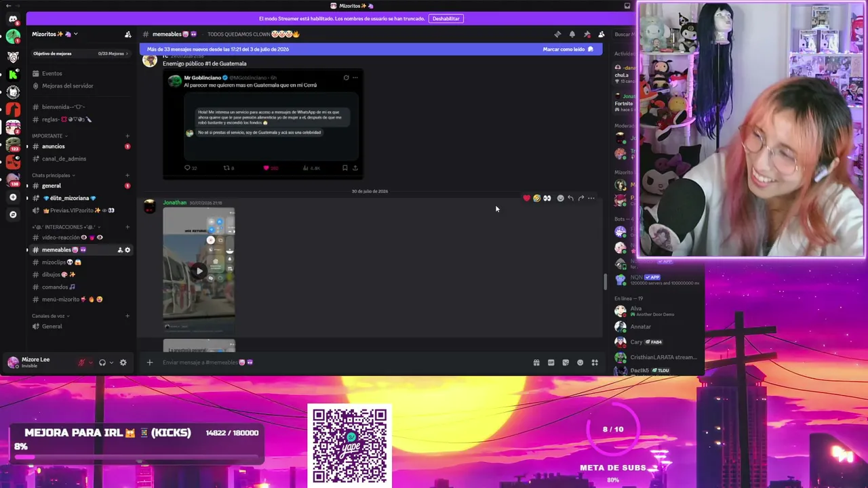Open add reaction picker on Jonathan's message
Screen dimensions: 868x488
point(560,198)
